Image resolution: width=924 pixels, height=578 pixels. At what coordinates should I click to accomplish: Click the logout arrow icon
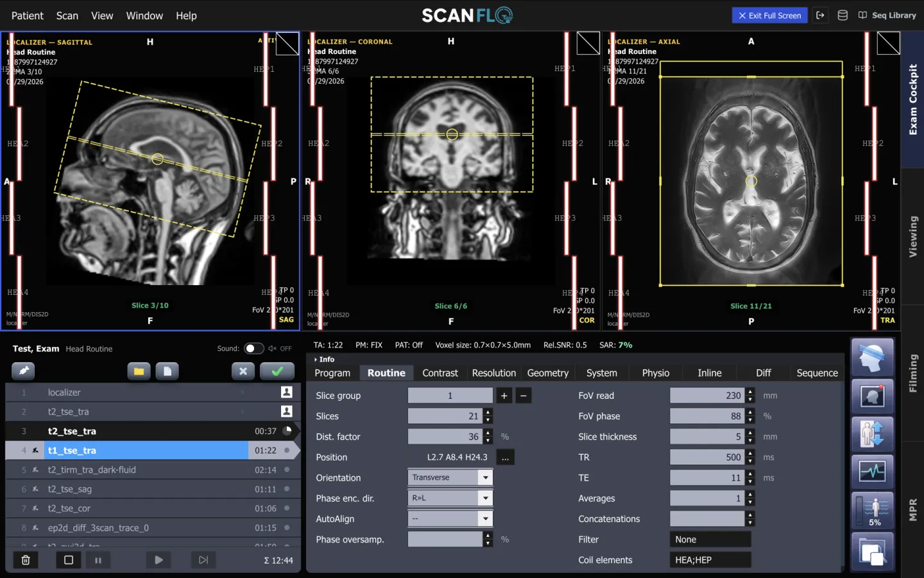[820, 15]
